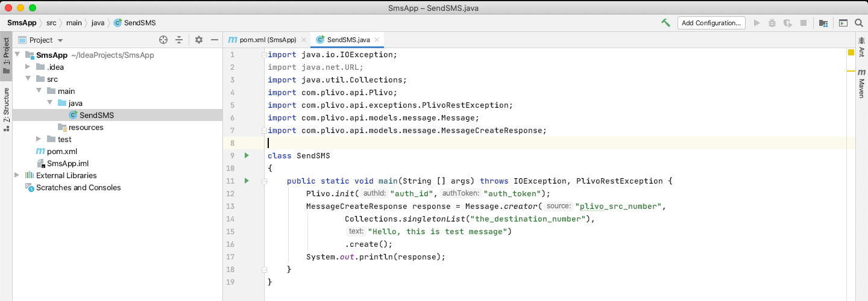Switch to the pom.xml (SmsApp) tab
868x301 pixels.
[x=262, y=40]
